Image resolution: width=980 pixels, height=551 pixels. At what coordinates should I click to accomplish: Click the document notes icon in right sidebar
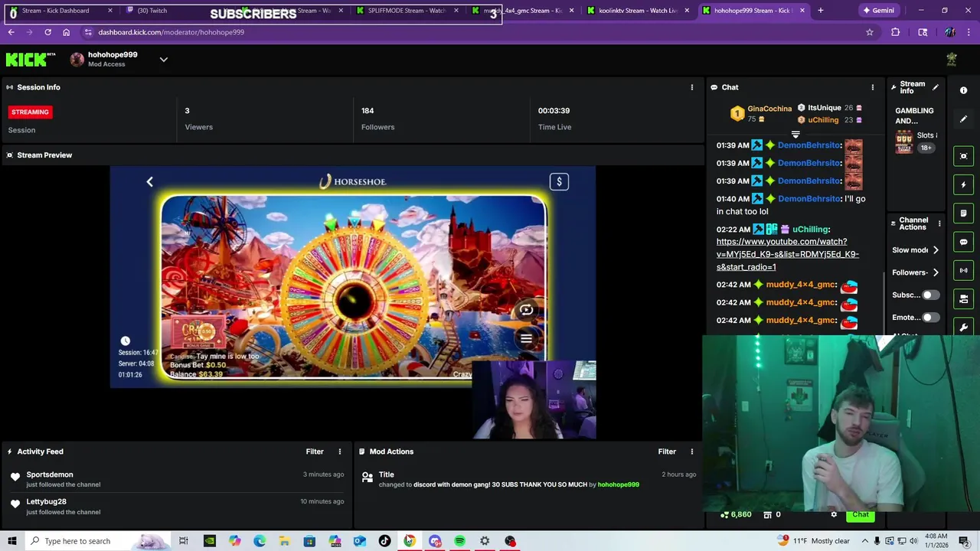(964, 214)
